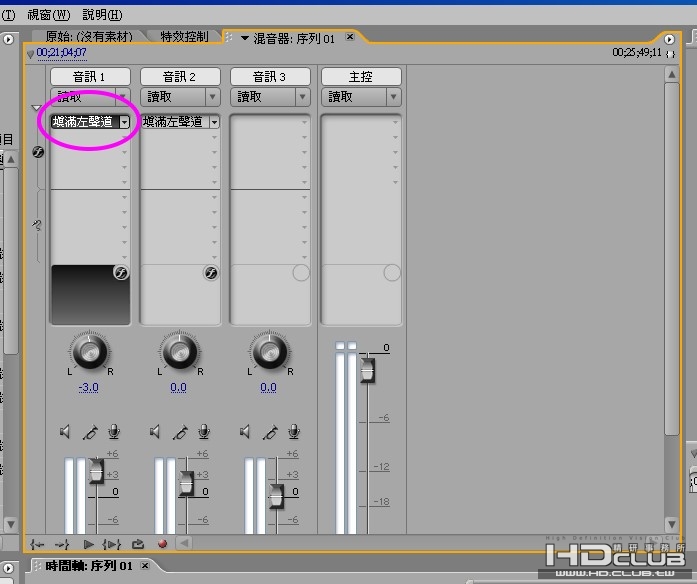Image resolution: width=697 pixels, height=584 pixels.
Task: Click the 主控 master fader handle
Action: [368, 370]
